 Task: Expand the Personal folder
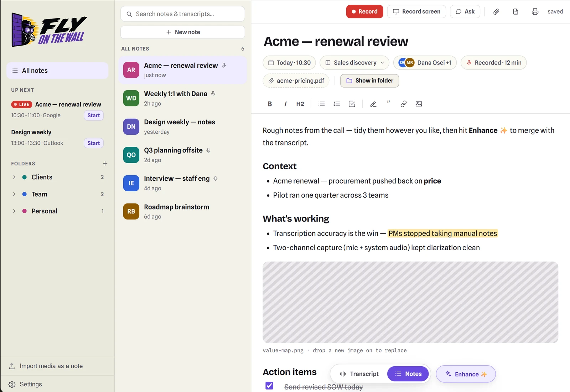[14, 211]
